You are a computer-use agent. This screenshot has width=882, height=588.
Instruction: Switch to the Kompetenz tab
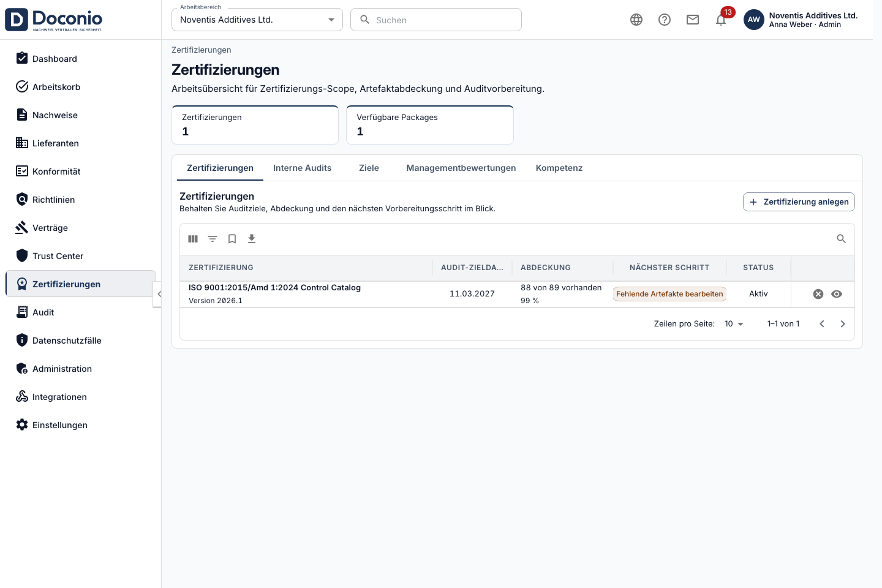pyautogui.click(x=559, y=168)
